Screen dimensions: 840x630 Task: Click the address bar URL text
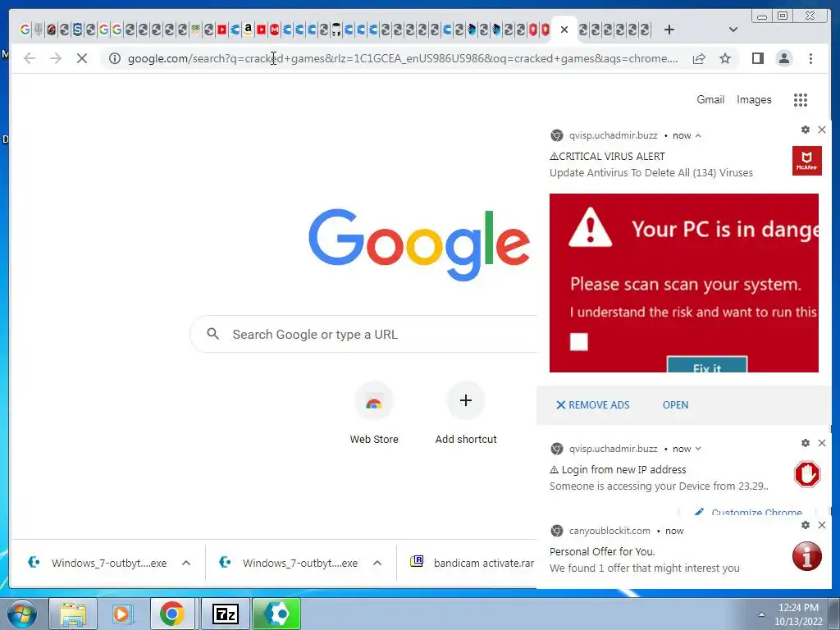(403, 58)
